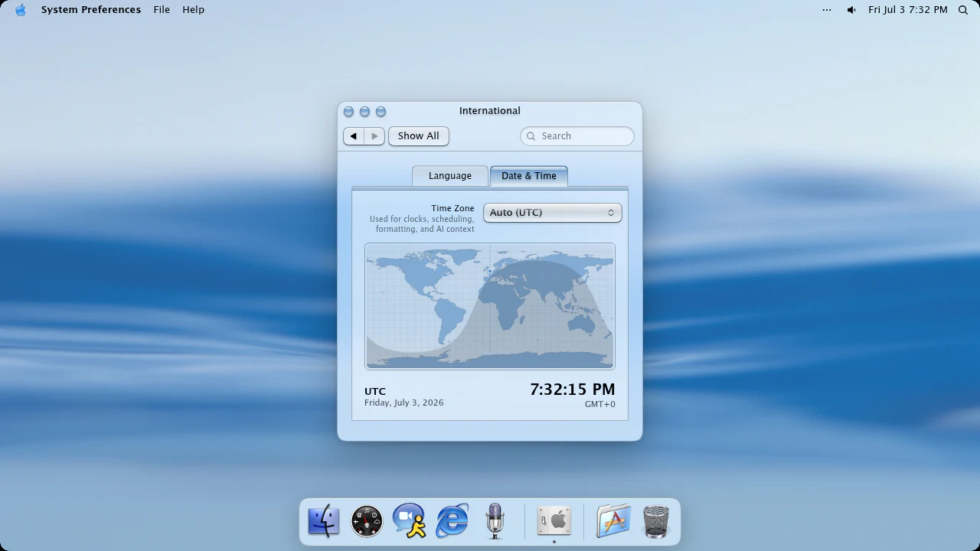
Task: Click the System Preferences dock icon
Action: (x=554, y=521)
